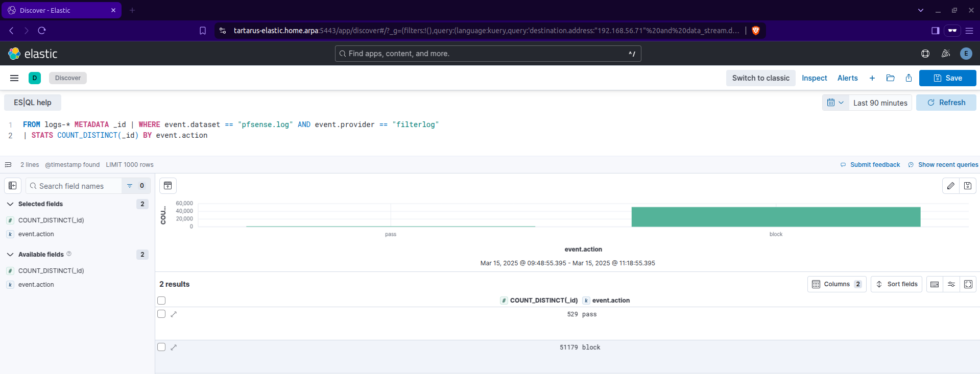Open the date quick menu calendar dropdown

(835, 103)
